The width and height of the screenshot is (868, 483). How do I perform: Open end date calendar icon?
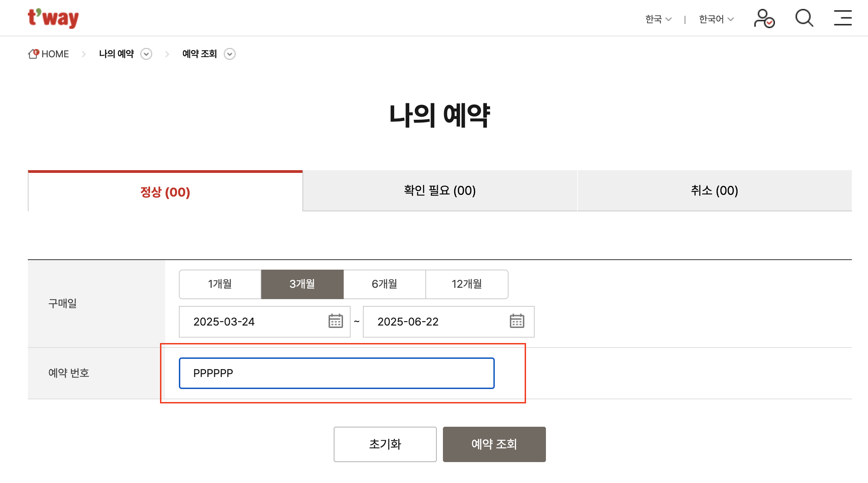click(517, 321)
